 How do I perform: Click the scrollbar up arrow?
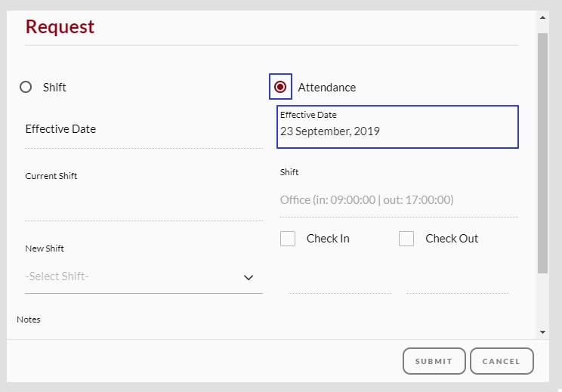pos(542,16)
